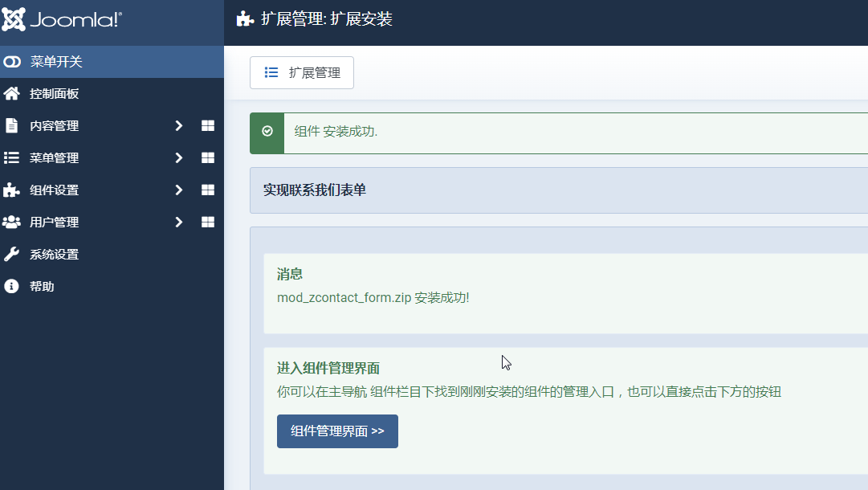Click the 组件 安装成功 alert message
The height and width of the screenshot is (490, 868).
point(336,131)
